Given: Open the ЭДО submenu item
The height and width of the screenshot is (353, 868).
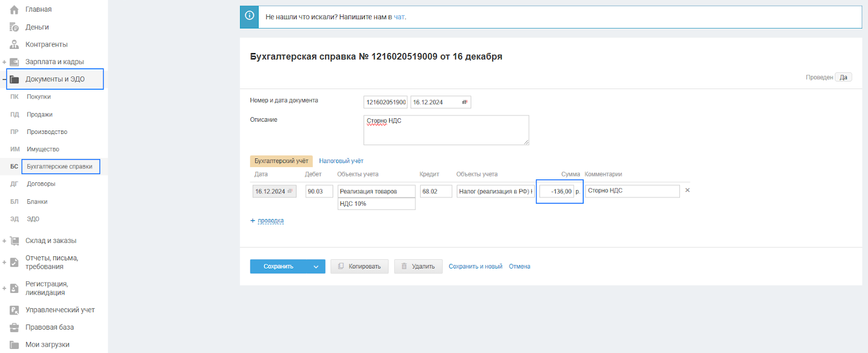Looking at the screenshot, I should 33,219.
